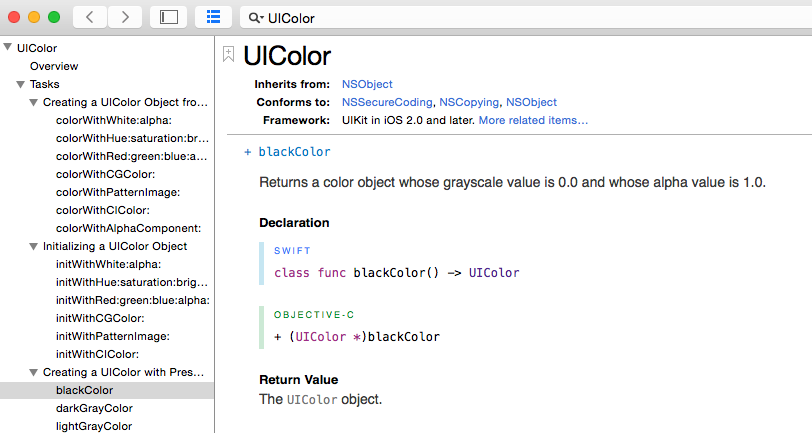This screenshot has height=433, width=812.
Task: Collapse the 'Creating a UIColor Object fro…' group
Action: [x=33, y=102]
